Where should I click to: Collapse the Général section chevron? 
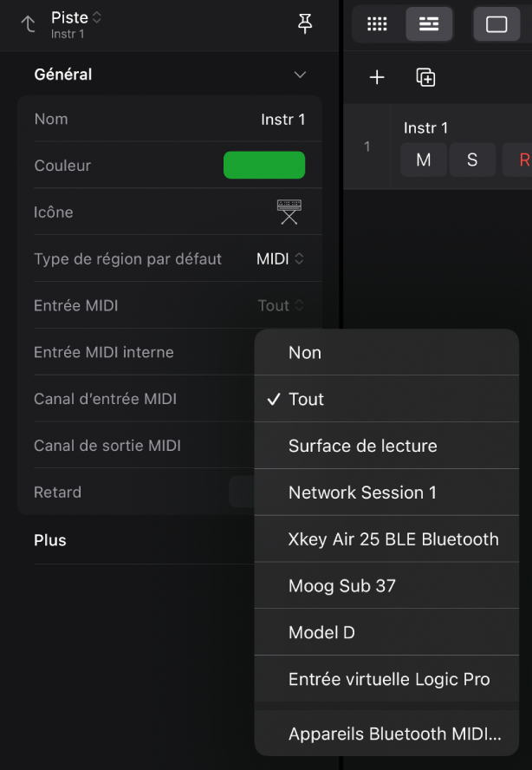pyautogui.click(x=300, y=75)
